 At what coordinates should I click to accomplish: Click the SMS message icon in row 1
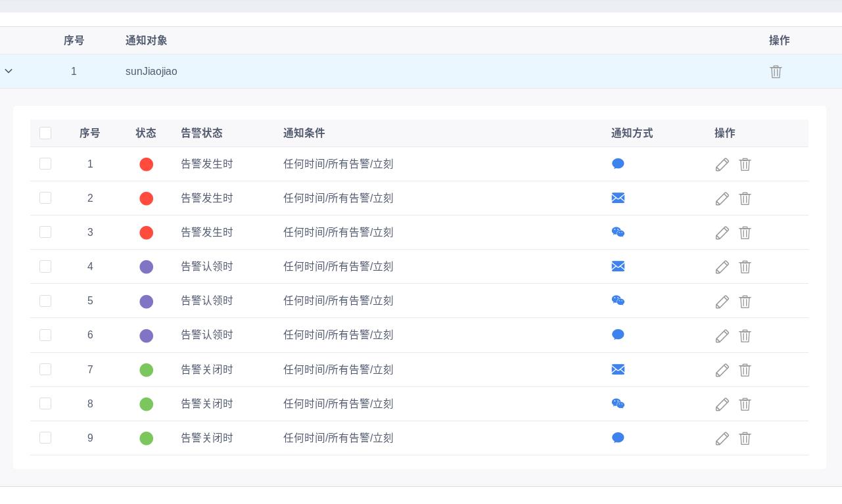(618, 164)
